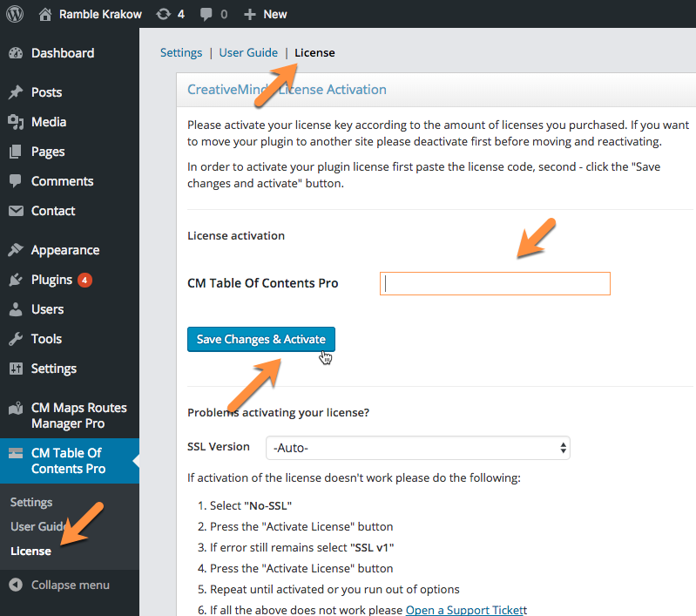Open the Contact menu
The image size is (696, 616).
[53, 211]
